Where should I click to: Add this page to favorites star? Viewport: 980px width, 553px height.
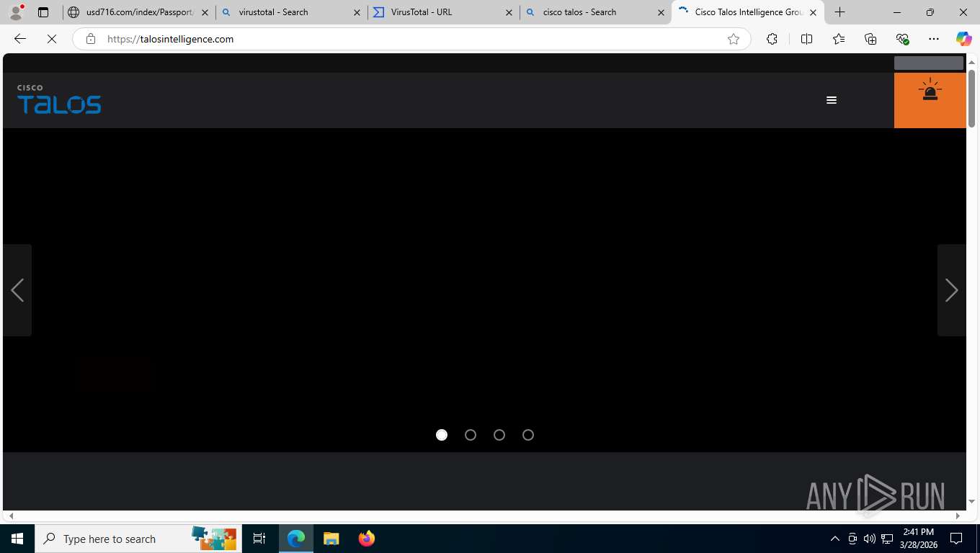click(x=734, y=39)
